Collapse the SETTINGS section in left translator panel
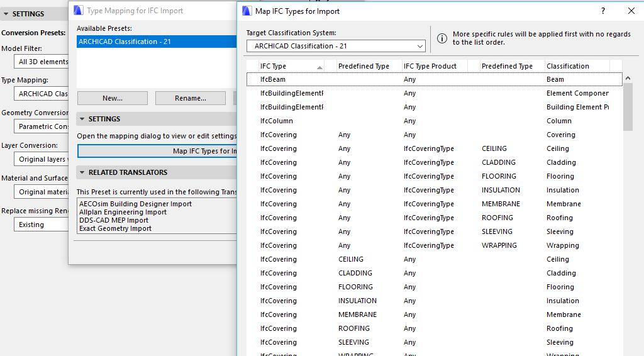This screenshot has width=644, height=356. [6, 14]
